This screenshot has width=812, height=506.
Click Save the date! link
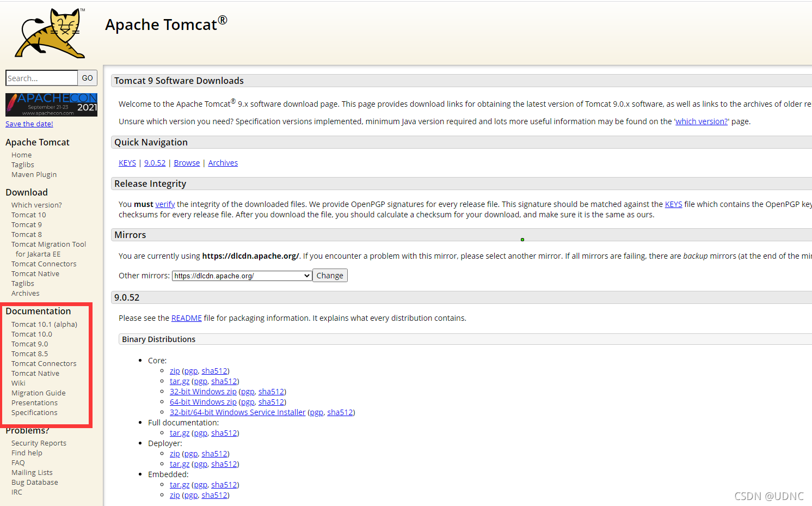tap(29, 124)
